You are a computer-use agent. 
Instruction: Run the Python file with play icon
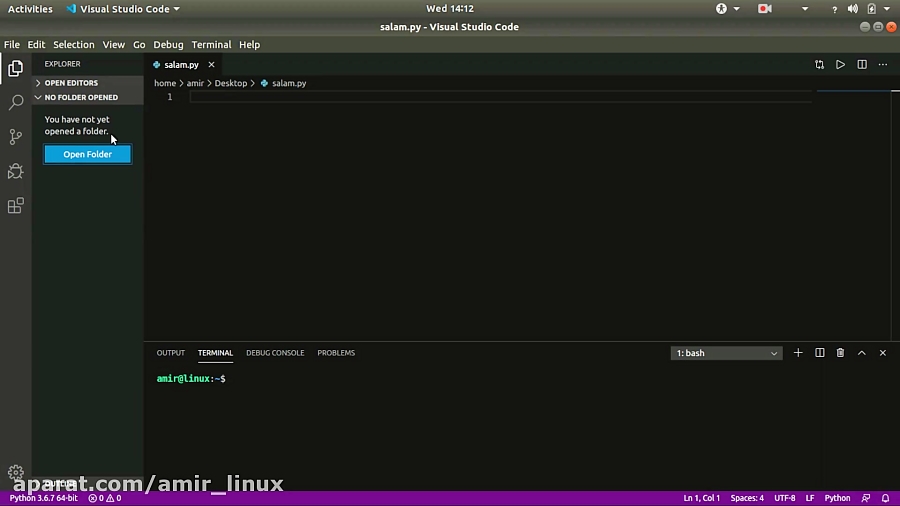click(x=840, y=65)
